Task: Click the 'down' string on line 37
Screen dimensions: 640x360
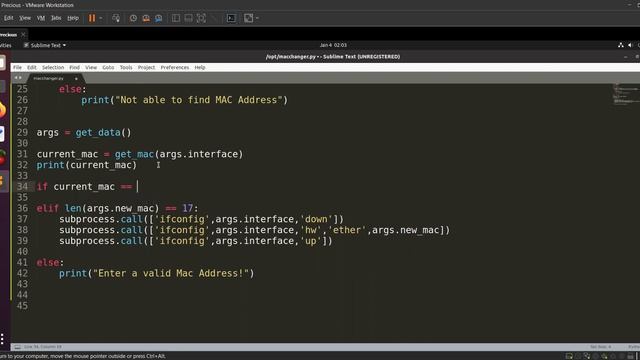Action: tap(316, 219)
